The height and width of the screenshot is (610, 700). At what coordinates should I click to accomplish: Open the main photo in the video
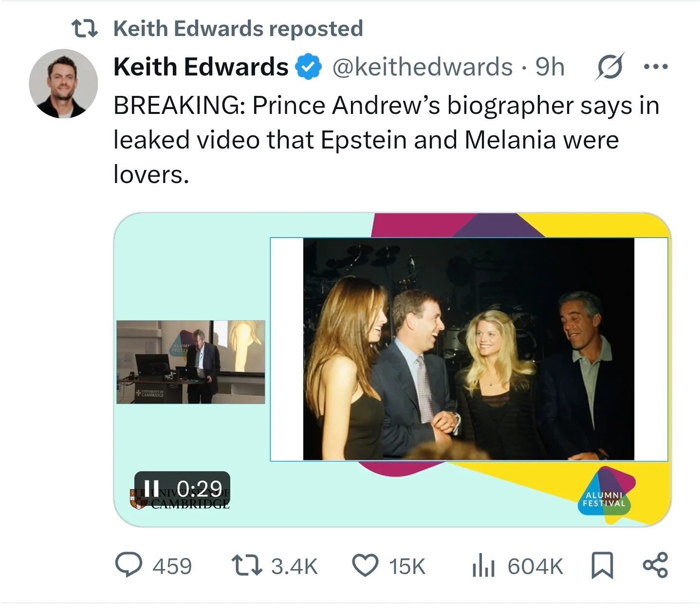[468, 349]
